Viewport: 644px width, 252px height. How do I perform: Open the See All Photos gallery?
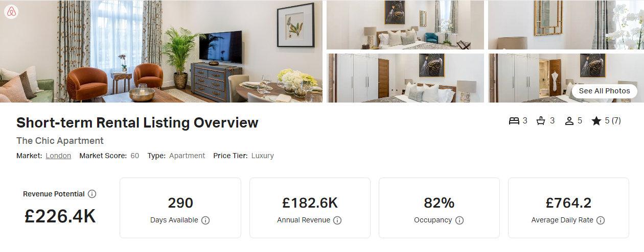(605, 91)
